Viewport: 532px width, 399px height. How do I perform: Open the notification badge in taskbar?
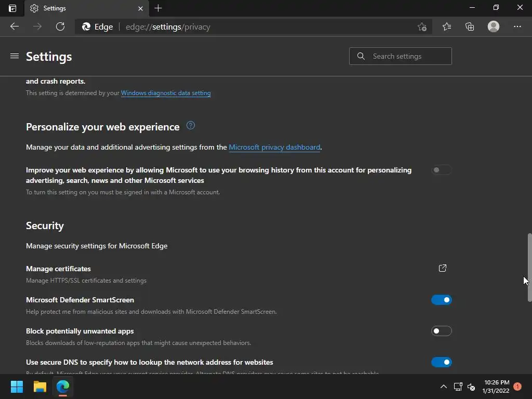pos(517,386)
